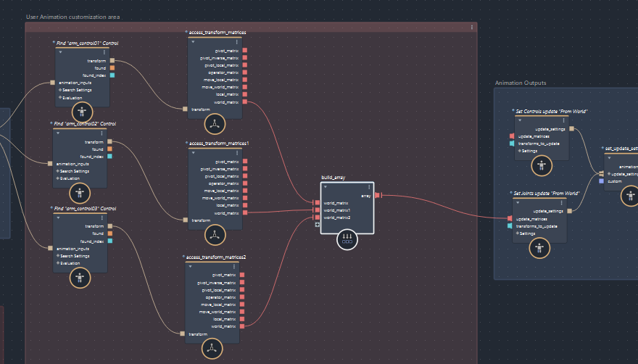Image resolution: width=638 pixels, height=364 pixels.
Task: Click transform output port of arm_control01 node
Action: click(112, 61)
